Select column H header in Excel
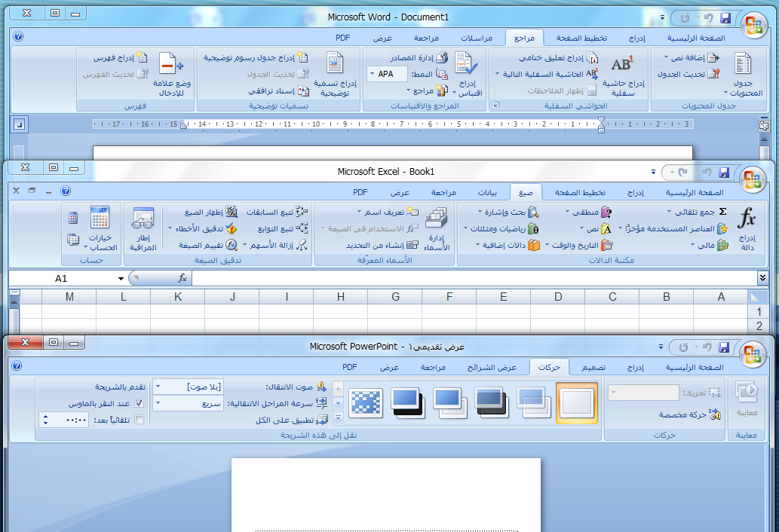This screenshot has height=532, width=779. [x=341, y=297]
